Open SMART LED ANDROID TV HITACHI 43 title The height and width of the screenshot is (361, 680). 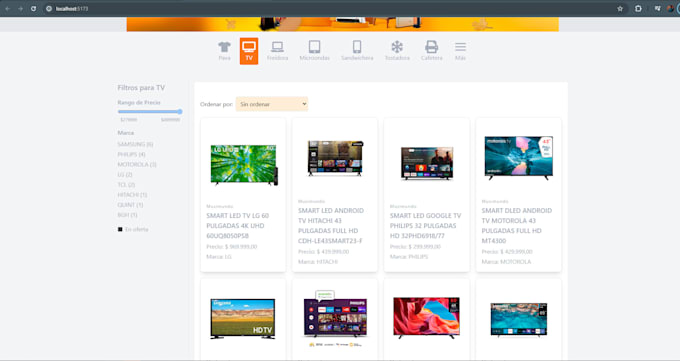tap(331, 226)
